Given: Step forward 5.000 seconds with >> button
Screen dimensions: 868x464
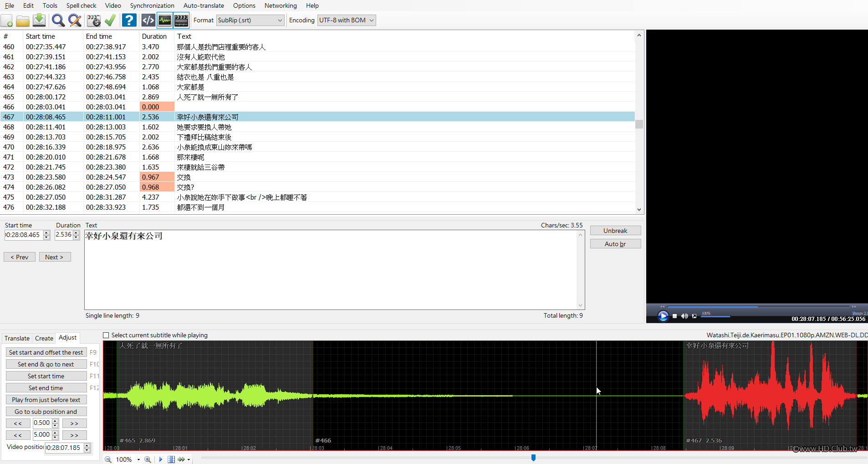Looking at the screenshot, I should pos(74,435).
